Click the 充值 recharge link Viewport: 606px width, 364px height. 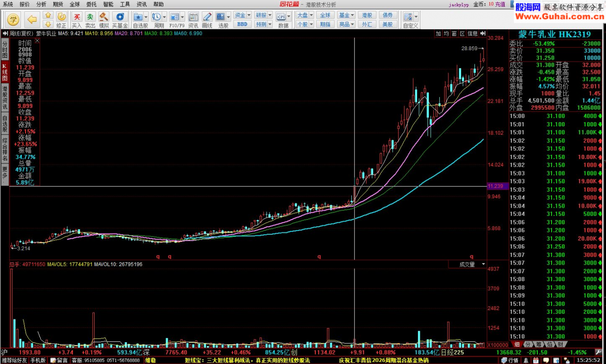click(500, 4)
